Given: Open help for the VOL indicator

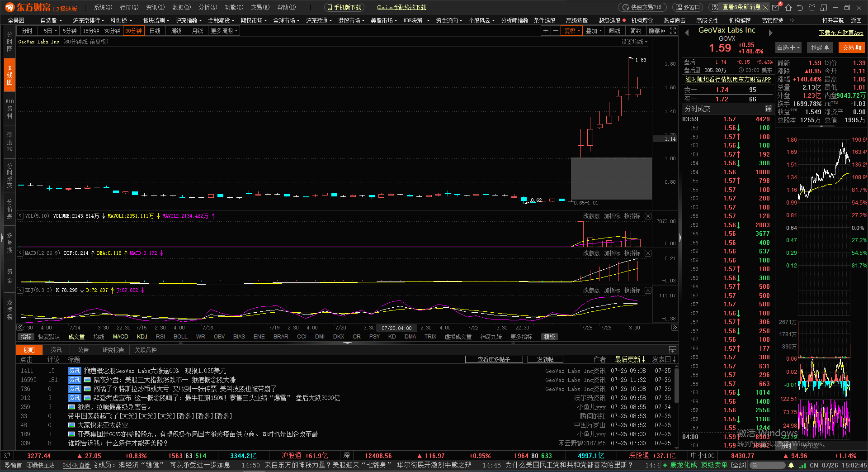Looking at the screenshot, I should click(x=20, y=216).
